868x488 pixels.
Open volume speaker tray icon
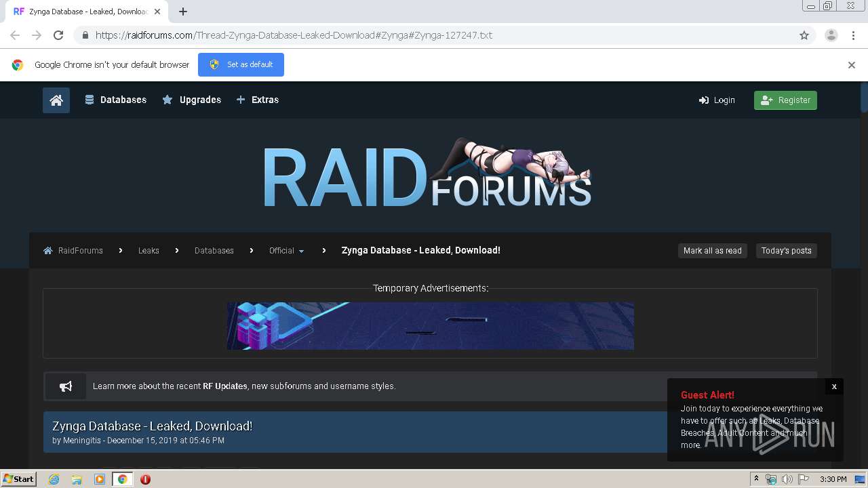pos(787,479)
